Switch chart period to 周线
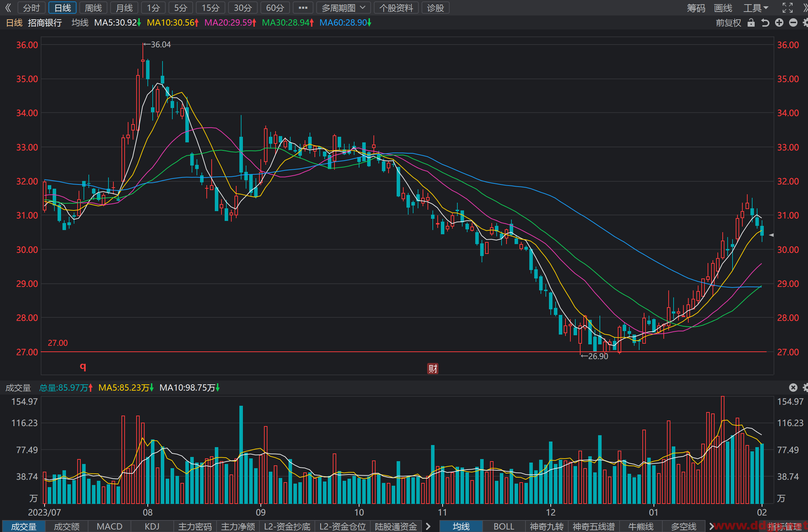 point(93,8)
